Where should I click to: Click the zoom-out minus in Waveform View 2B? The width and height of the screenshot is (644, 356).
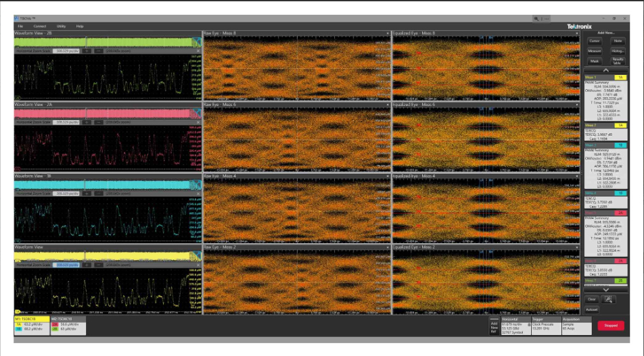[99, 51]
